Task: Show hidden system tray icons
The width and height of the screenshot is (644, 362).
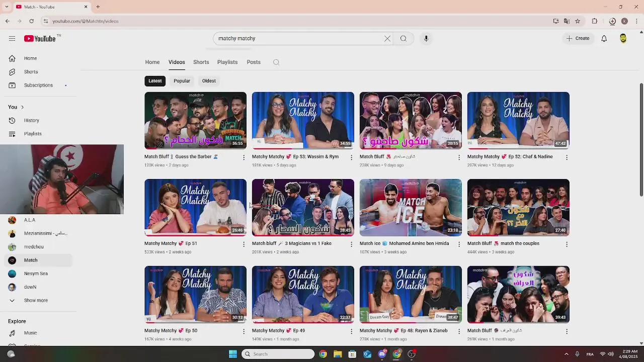Action: [566, 354]
